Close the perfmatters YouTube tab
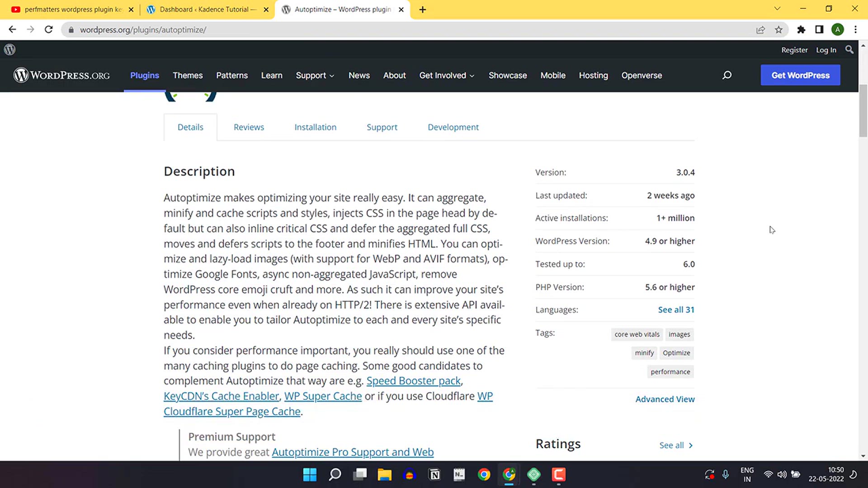868x488 pixels. tap(131, 9)
